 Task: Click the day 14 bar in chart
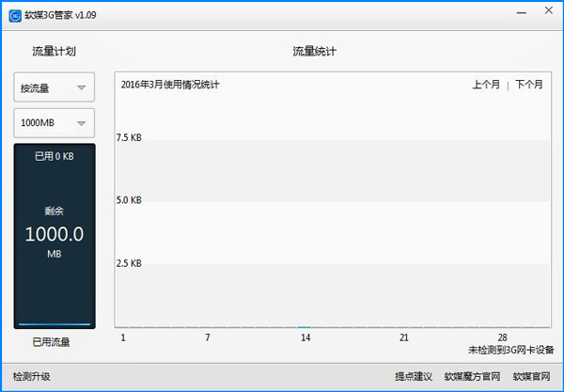pos(305,327)
